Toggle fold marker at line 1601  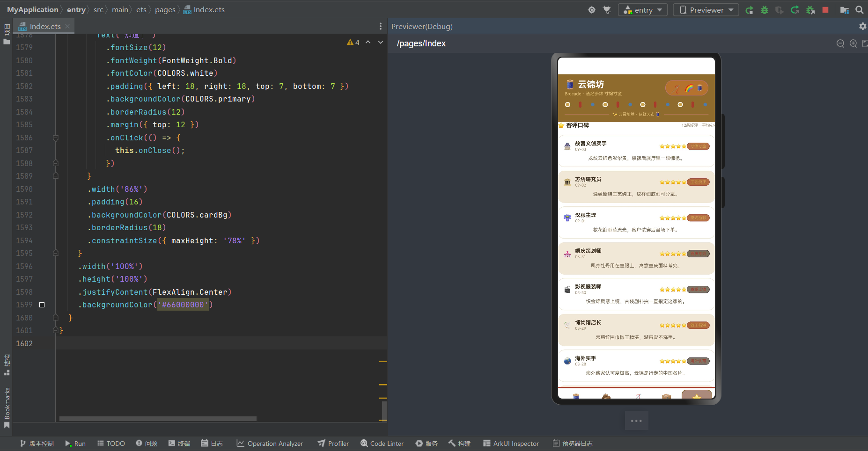click(x=56, y=330)
